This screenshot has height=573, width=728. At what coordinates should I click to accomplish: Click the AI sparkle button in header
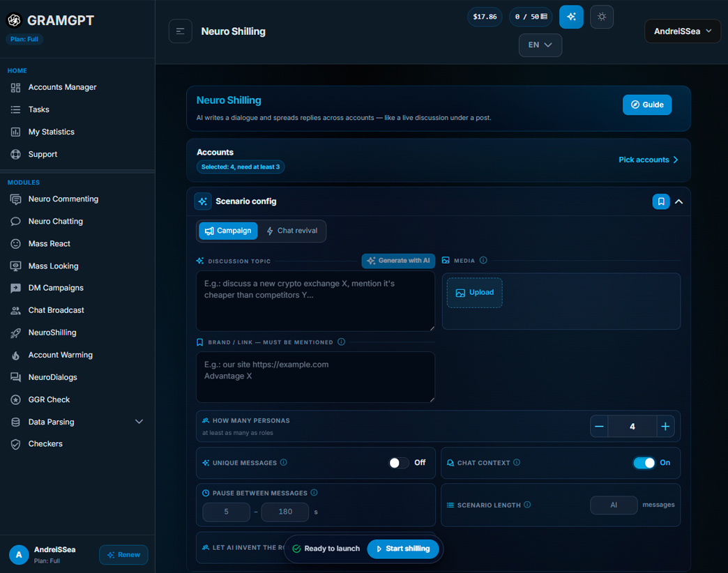572,17
